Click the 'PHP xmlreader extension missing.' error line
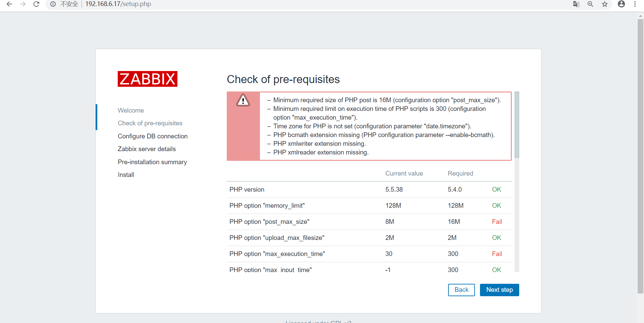This screenshot has height=323, width=644. tap(321, 152)
